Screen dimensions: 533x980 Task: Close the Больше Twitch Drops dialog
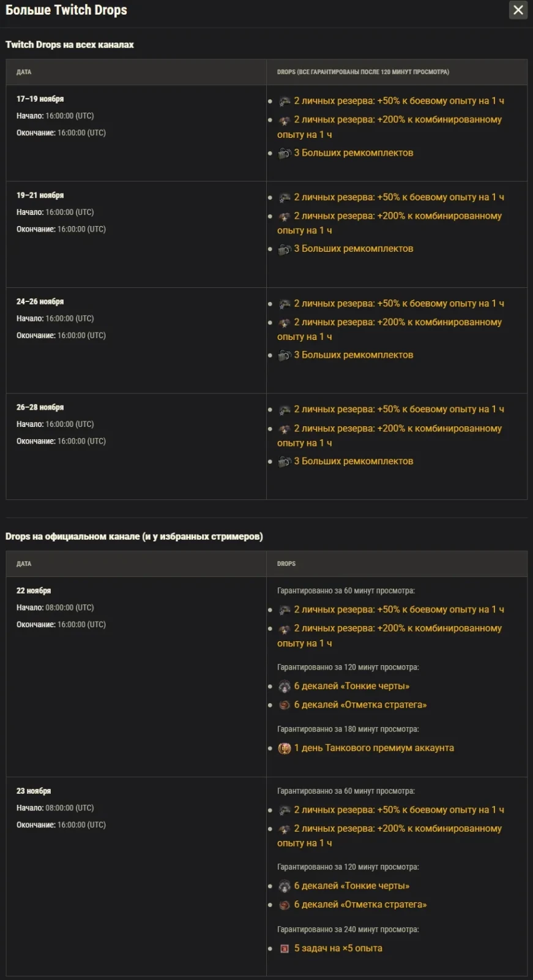pyautogui.click(x=518, y=10)
